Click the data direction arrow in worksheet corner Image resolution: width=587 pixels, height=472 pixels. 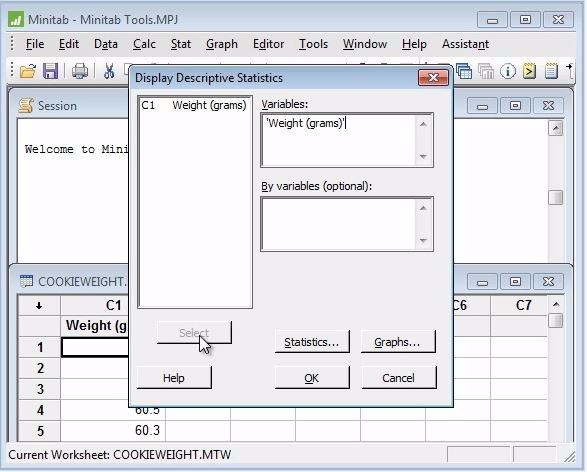point(39,306)
